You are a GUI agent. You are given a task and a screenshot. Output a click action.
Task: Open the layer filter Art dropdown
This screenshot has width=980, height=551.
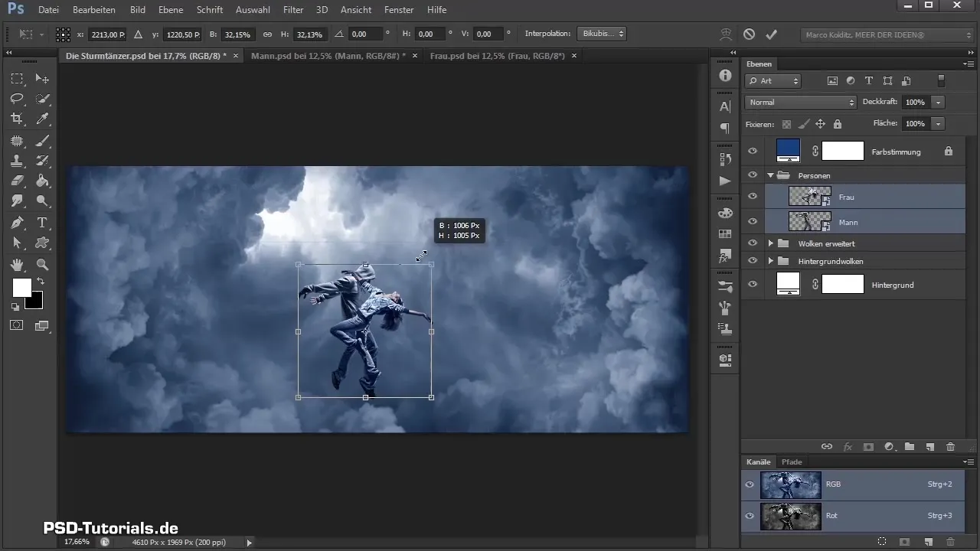773,80
